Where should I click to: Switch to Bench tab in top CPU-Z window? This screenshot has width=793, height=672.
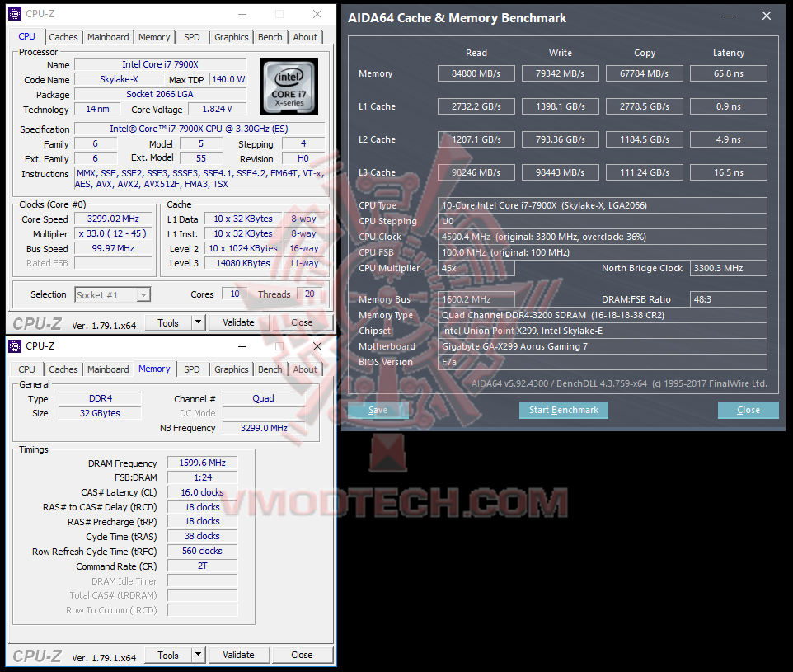pos(270,37)
